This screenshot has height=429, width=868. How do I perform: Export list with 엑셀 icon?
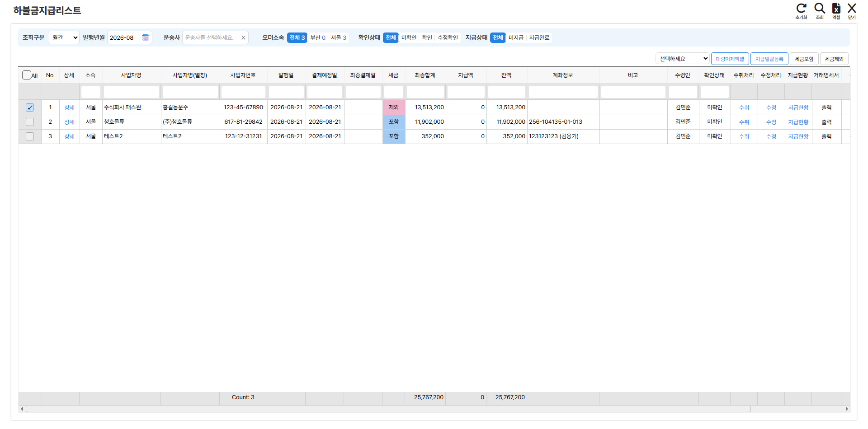point(836,11)
